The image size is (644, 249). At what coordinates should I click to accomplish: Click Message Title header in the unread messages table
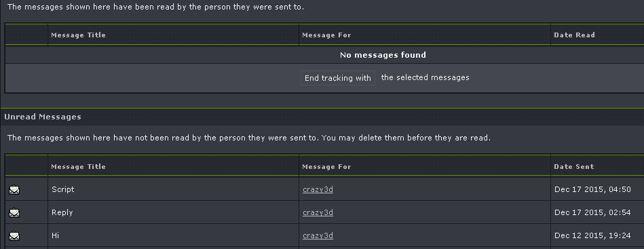click(79, 166)
